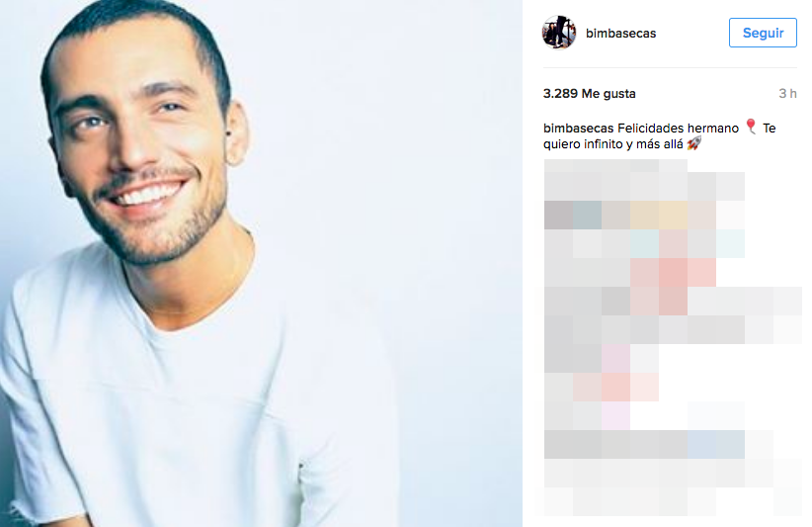View the 3.289 Me gusta likes list
This screenshot has width=812, height=527.
tap(590, 94)
